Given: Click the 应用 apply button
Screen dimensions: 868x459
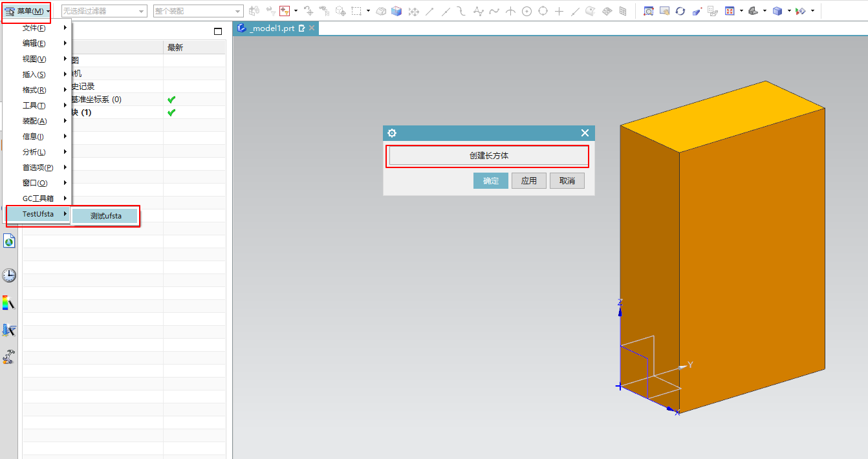Looking at the screenshot, I should [528, 180].
